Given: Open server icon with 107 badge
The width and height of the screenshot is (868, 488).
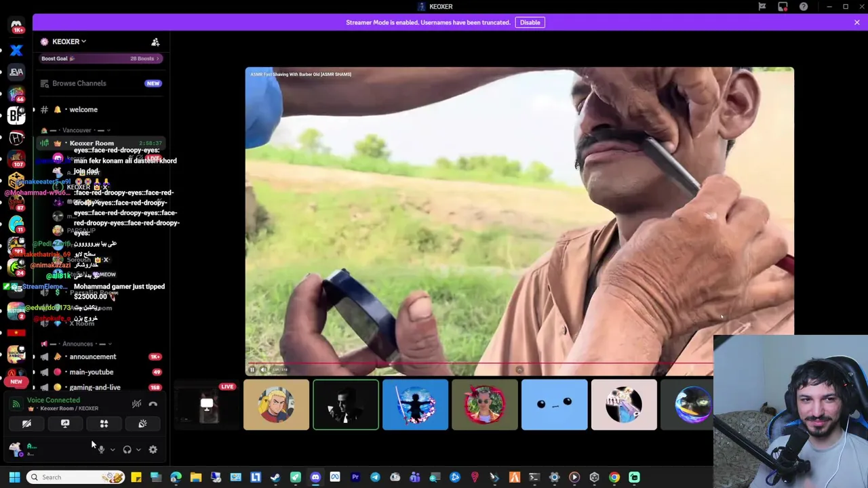Looking at the screenshot, I should coord(16,158).
